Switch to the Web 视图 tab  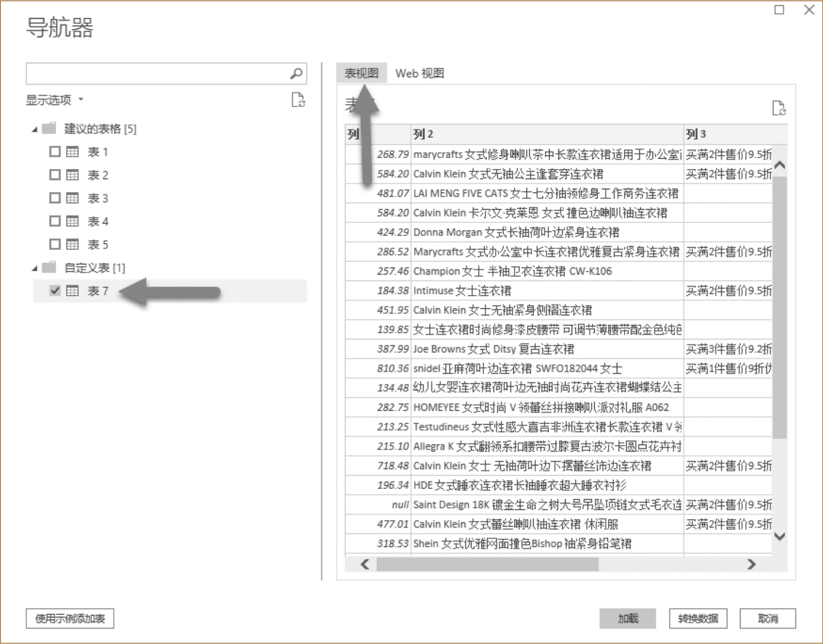pos(419,73)
